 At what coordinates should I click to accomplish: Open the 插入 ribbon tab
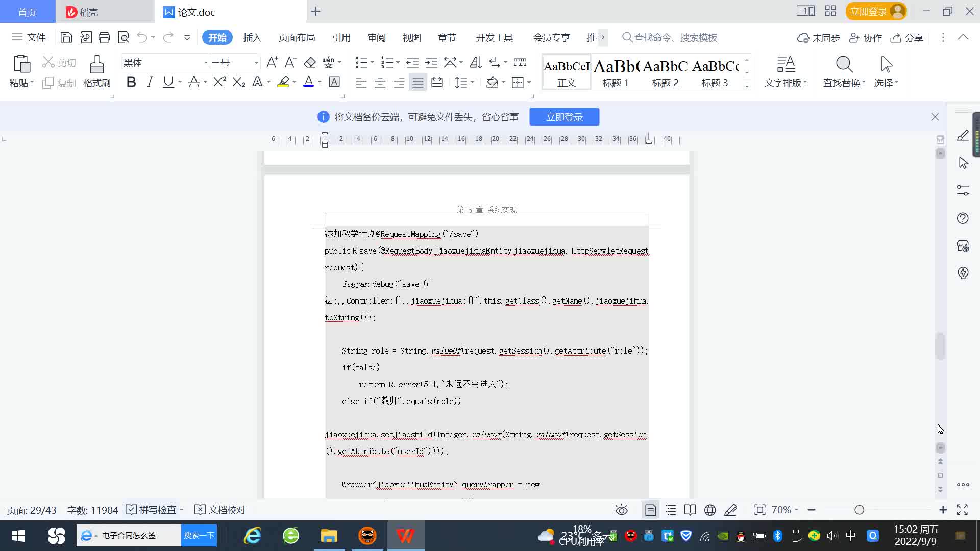tap(252, 38)
